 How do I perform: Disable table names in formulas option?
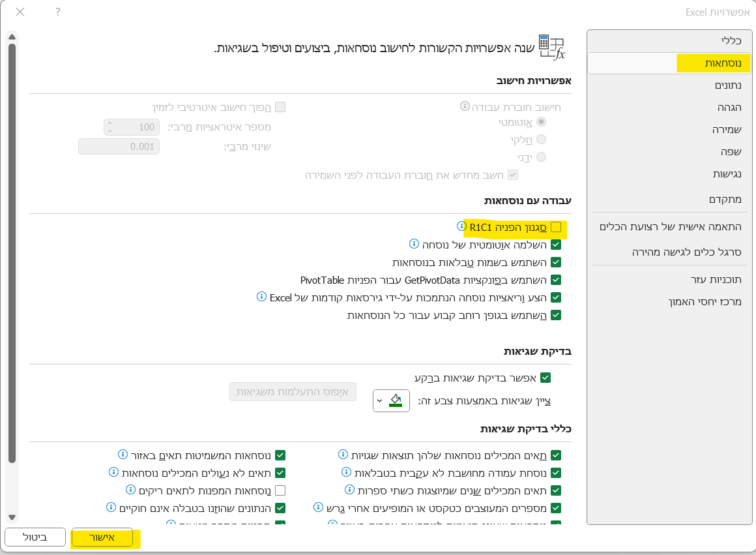point(556,262)
